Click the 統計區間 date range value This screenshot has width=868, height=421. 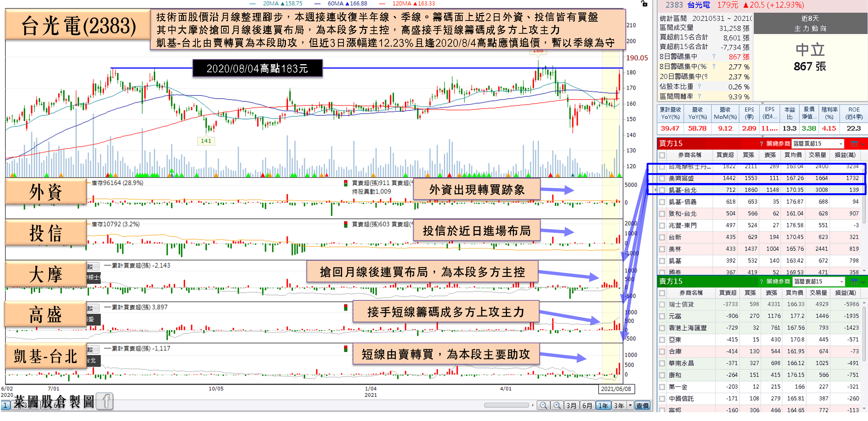pyautogui.click(x=722, y=18)
